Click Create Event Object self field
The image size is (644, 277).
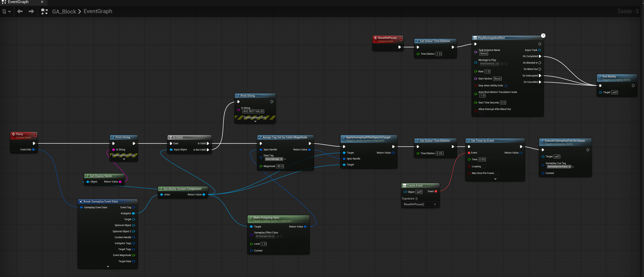click(419, 192)
